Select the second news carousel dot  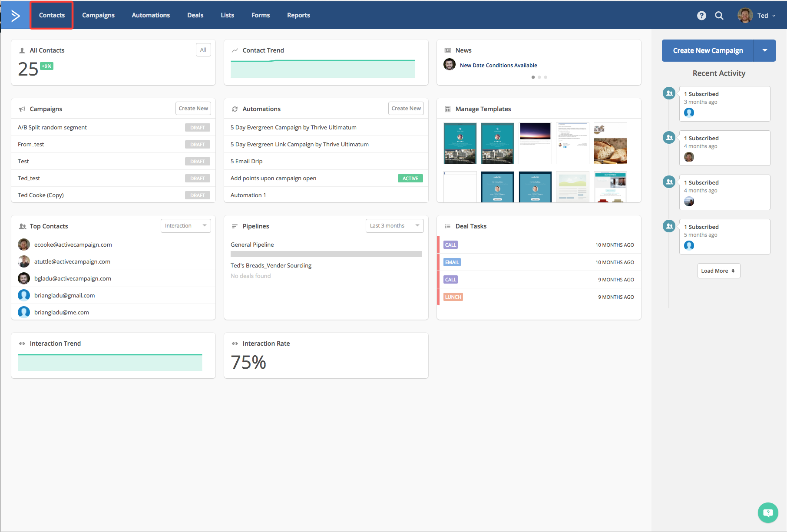[x=539, y=77]
